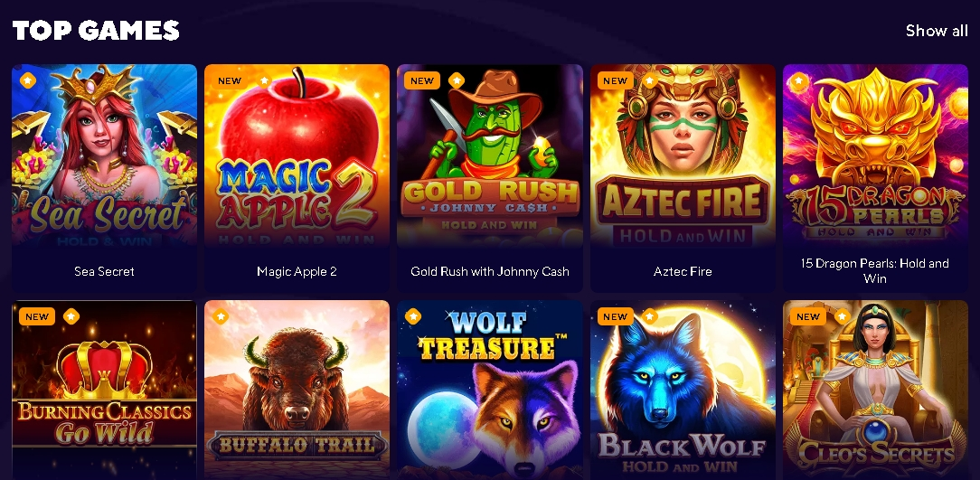This screenshot has width=980, height=480.
Task: Open 15 Dragon Pearls: Hold and Win title
Action: pos(875,270)
